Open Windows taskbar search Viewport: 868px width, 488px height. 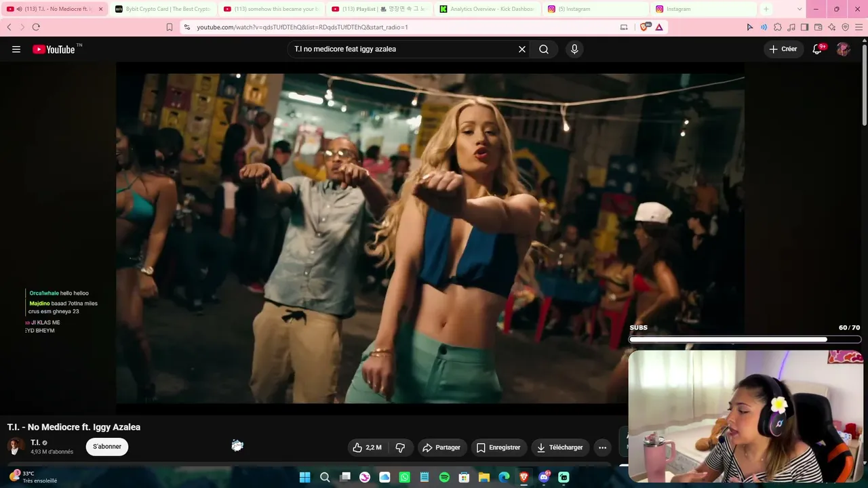click(325, 477)
